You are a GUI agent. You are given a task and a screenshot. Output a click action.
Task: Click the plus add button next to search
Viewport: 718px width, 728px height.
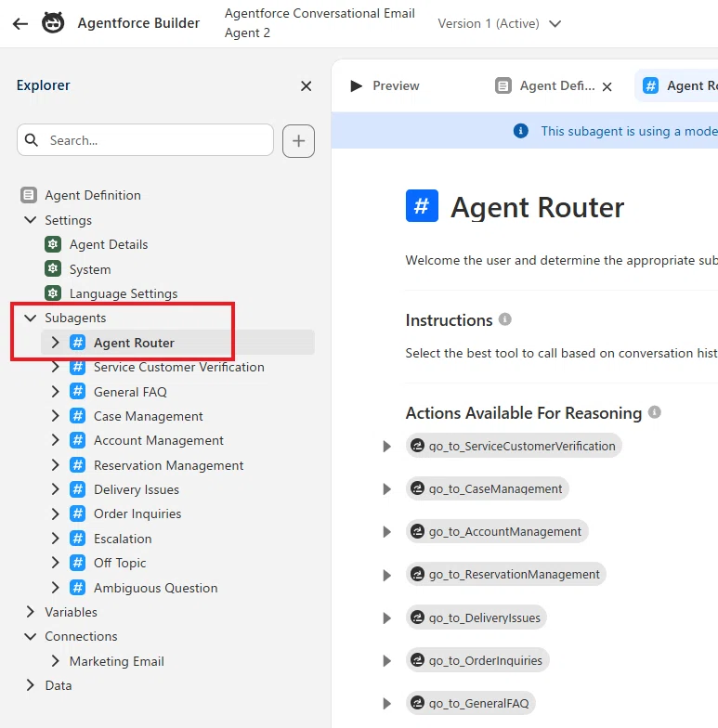[x=298, y=141]
